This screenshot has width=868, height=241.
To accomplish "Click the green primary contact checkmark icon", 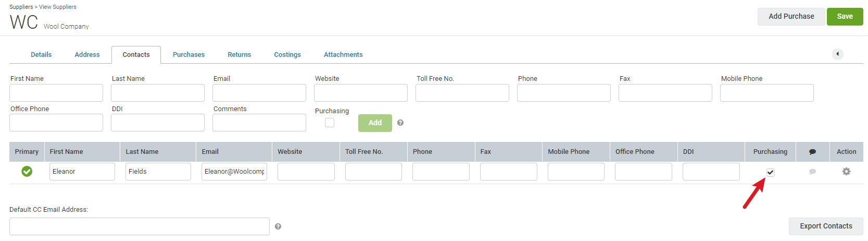I will [27, 171].
